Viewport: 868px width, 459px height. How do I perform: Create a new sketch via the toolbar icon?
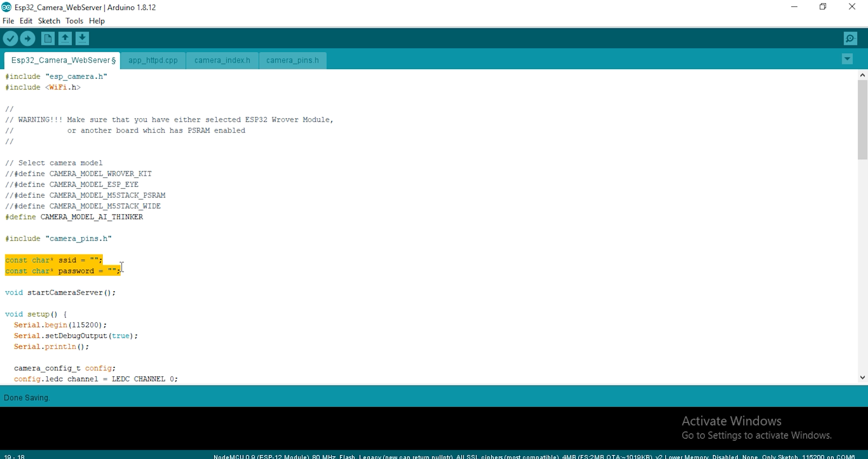[x=47, y=38]
